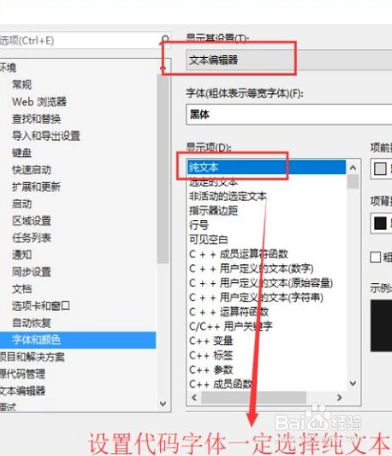The width and height of the screenshot is (392, 456).
Task: Select 自动恢复 in the options tree
Action: (32, 323)
